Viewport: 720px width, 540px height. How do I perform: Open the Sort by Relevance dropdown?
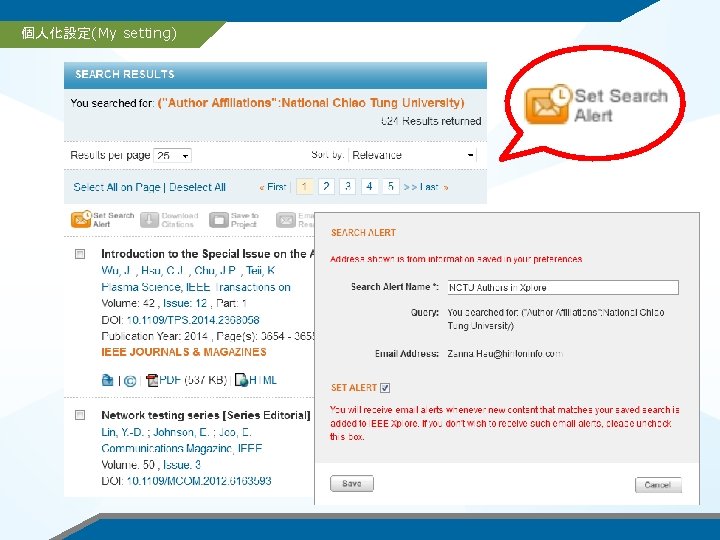413,155
